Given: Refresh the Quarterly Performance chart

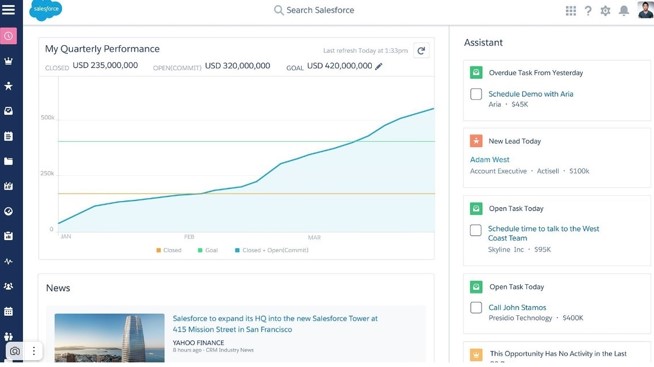Looking at the screenshot, I should [x=421, y=50].
